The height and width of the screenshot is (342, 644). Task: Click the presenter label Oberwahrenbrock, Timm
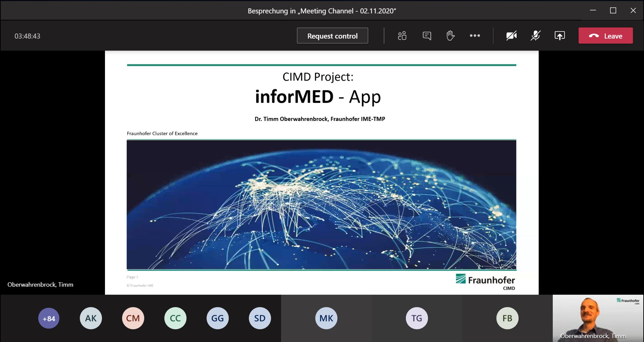[40, 285]
